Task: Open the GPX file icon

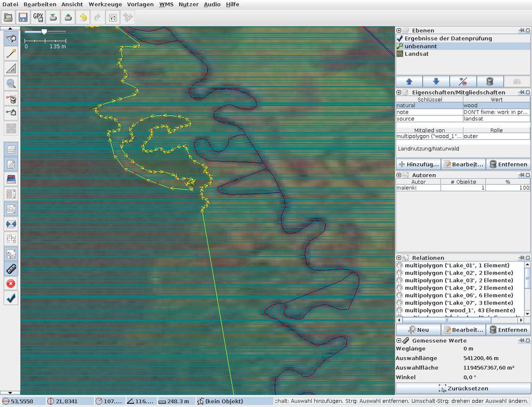Action: pyautogui.click(x=38, y=17)
